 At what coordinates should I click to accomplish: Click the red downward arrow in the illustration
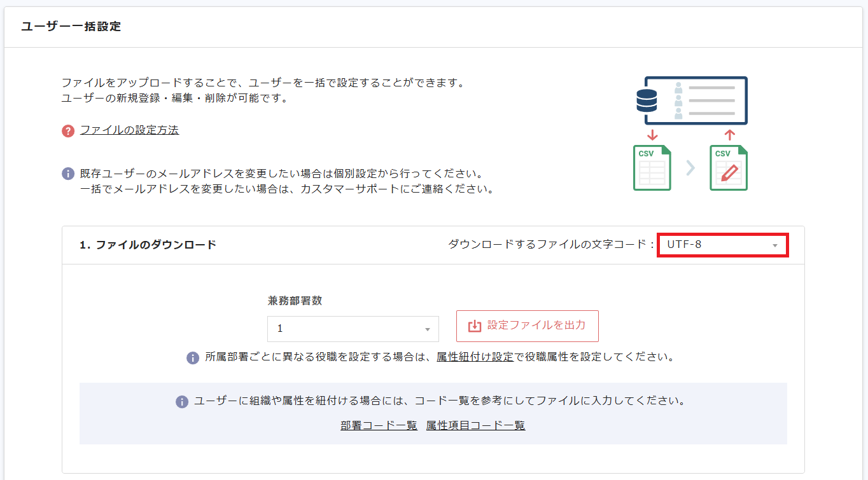(x=652, y=135)
